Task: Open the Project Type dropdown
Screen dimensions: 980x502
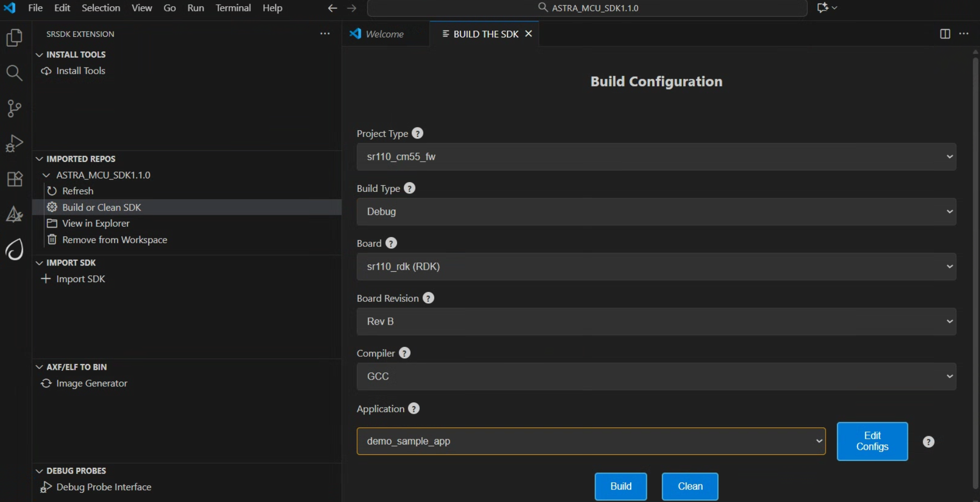Action: tap(656, 157)
